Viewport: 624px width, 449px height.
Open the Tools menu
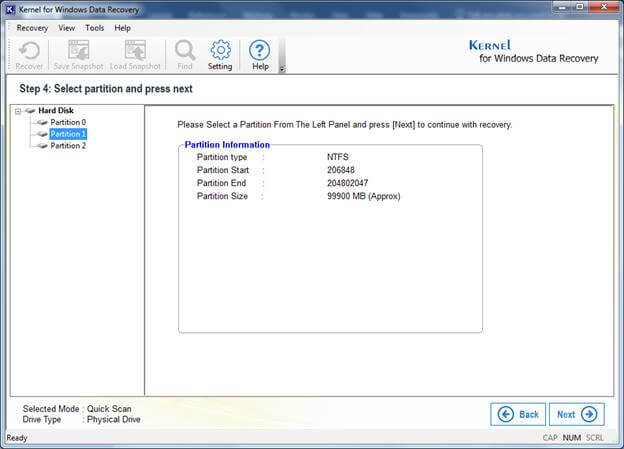click(95, 28)
